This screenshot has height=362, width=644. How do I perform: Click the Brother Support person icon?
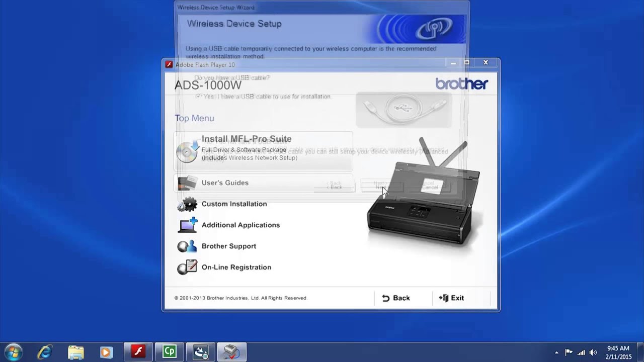coord(187,246)
